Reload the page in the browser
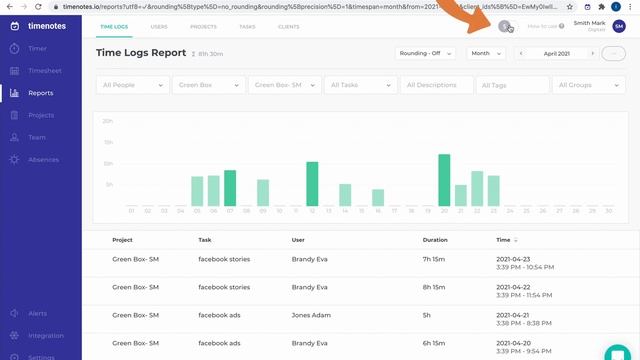The height and width of the screenshot is (360, 640). coord(38,7)
